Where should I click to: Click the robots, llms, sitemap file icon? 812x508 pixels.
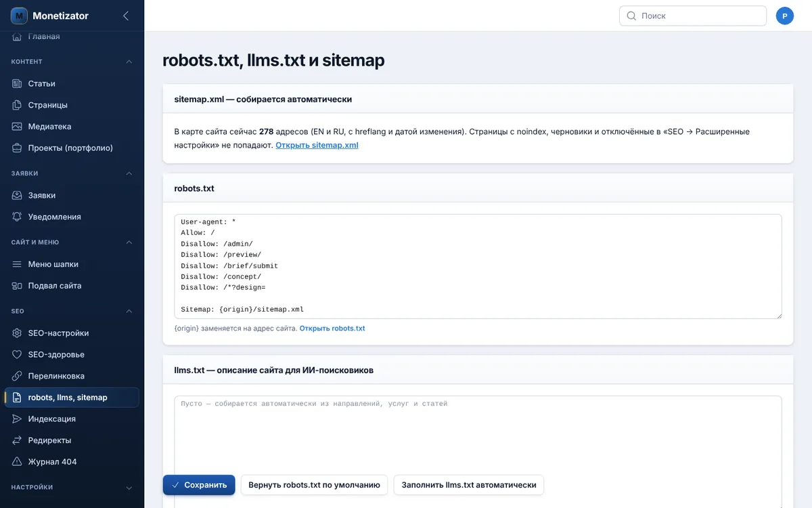17,398
